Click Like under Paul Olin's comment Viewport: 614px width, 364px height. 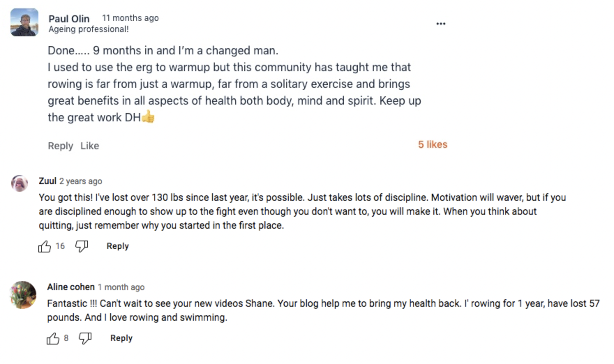pyautogui.click(x=90, y=146)
